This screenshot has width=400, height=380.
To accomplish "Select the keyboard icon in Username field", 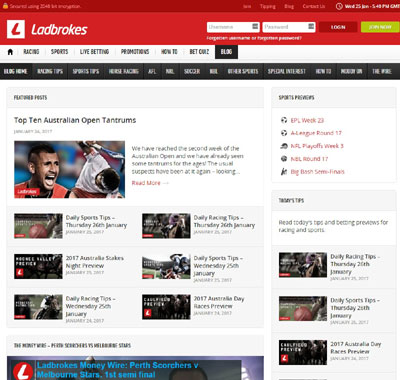I will 255,26.
